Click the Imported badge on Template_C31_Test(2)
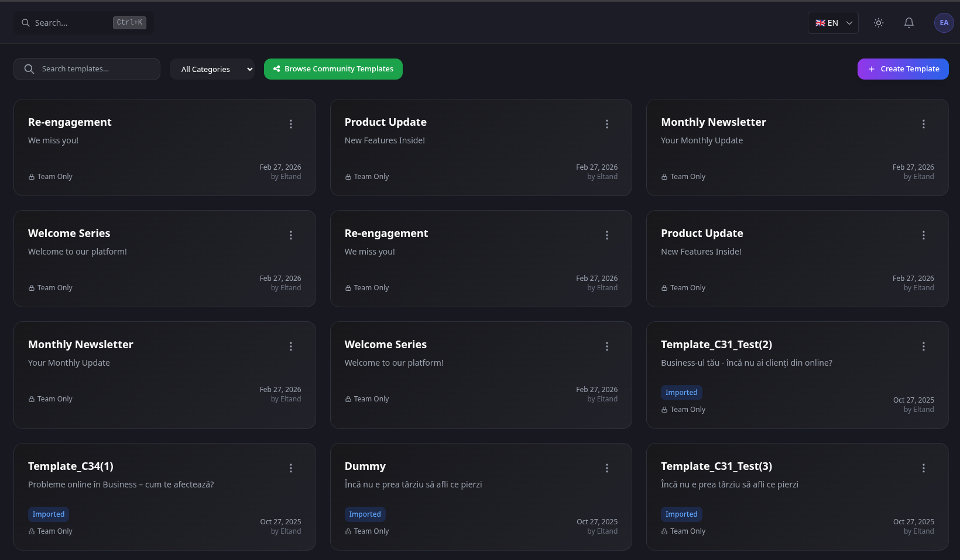The width and height of the screenshot is (960, 560). point(681,392)
